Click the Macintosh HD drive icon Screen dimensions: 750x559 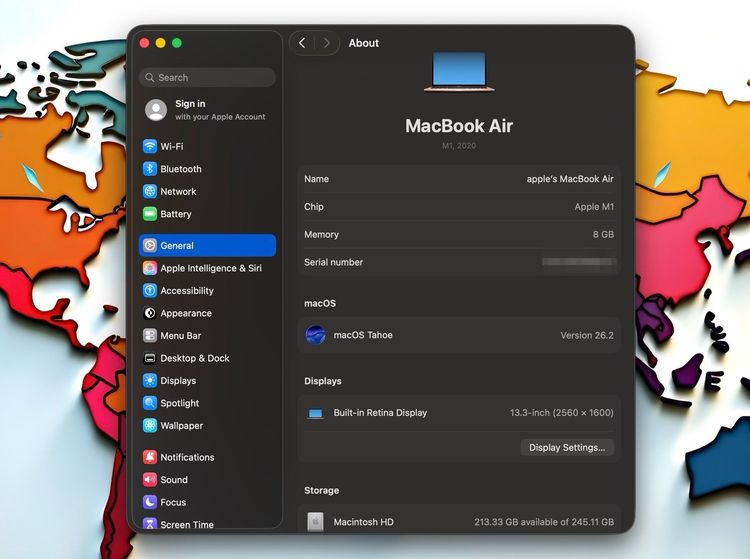point(315,522)
